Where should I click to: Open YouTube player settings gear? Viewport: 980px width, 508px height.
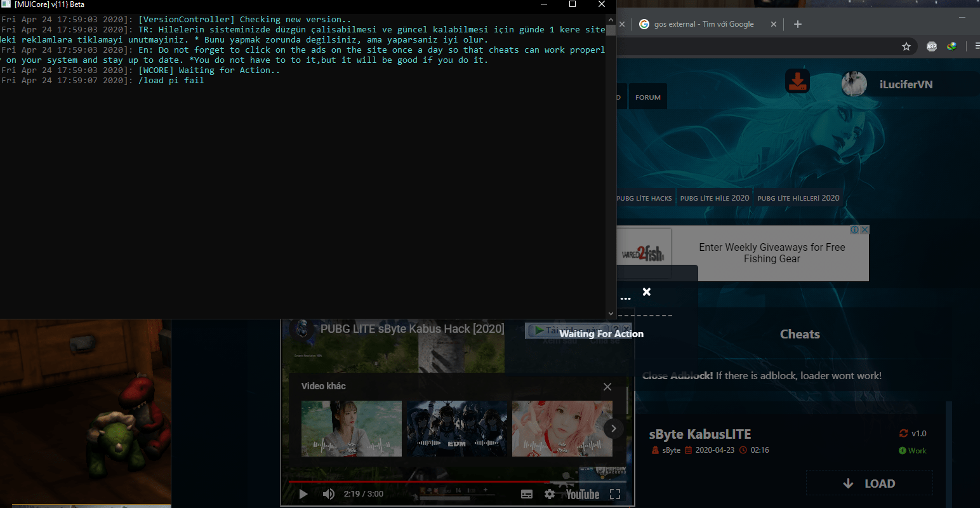click(x=550, y=494)
